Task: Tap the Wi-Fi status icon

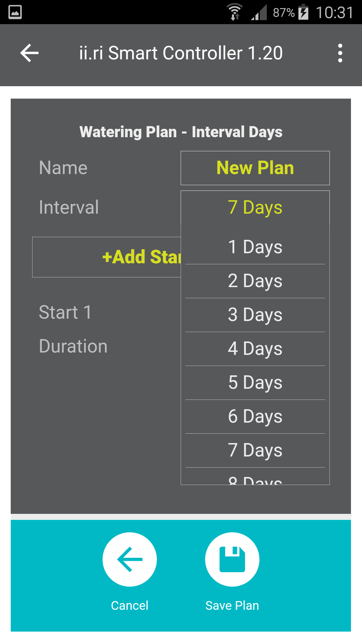Action: (x=235, y=12)
